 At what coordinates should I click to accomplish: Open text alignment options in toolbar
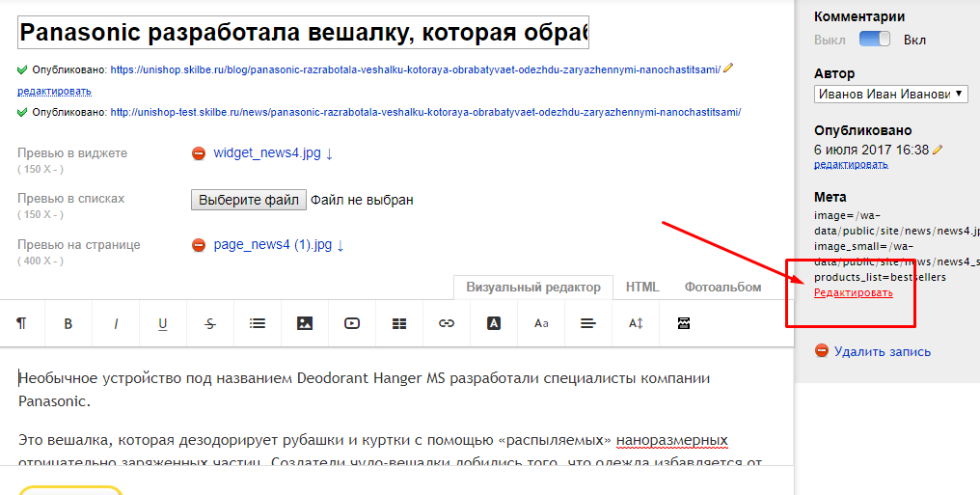[x=588, y=324]
